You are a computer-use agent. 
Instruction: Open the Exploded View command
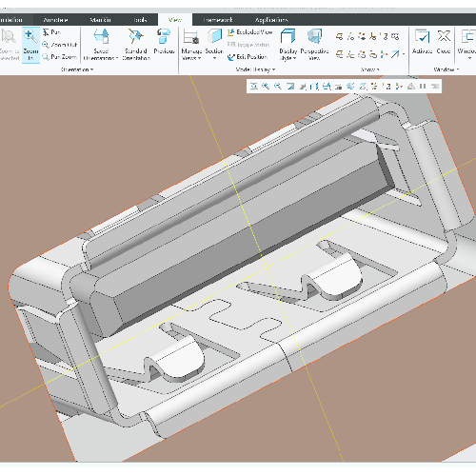249,32
